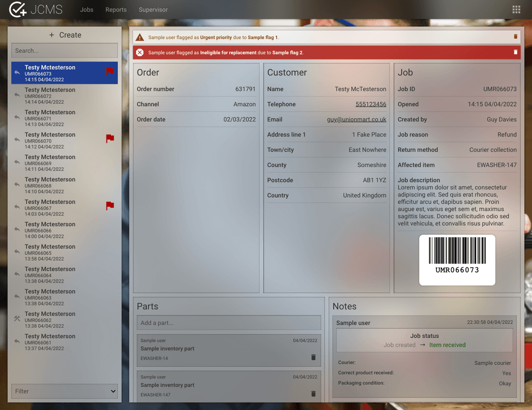
Task: Click the plus icon beside Create
Action: (x=52, y=35)
